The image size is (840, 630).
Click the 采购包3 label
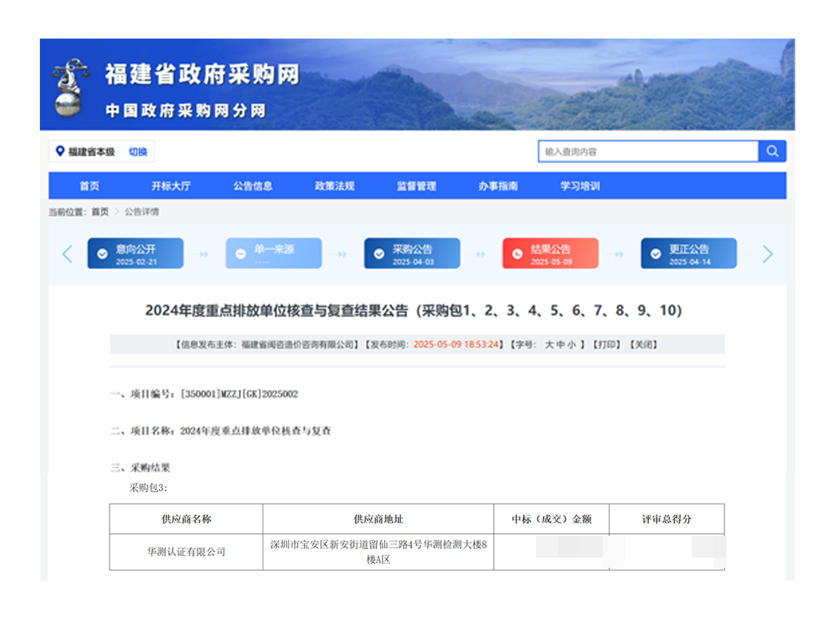click(x=148, y=487)
